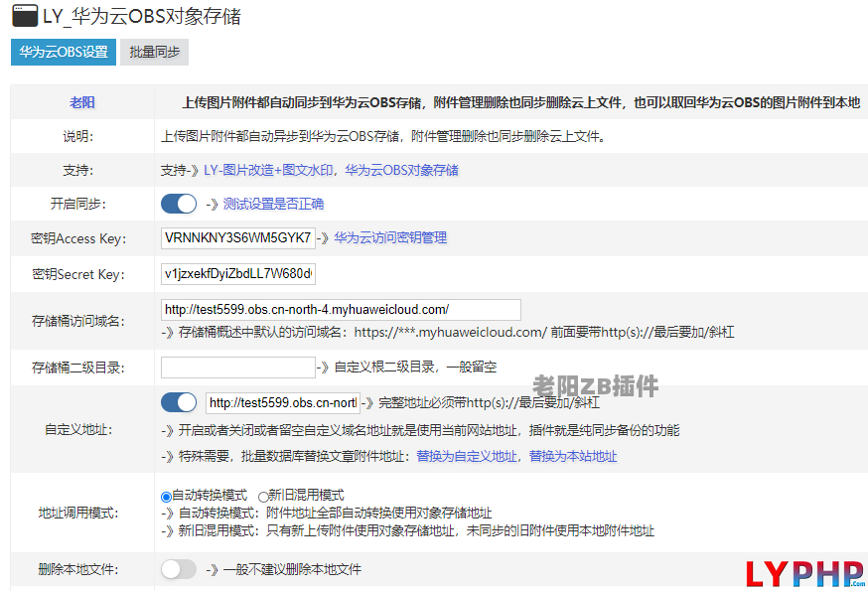Image resolution: width=868 pixels, height=591 pixels.
Task: Click the 存储桶访问域名 input field
Action: [x=341, y=310]
